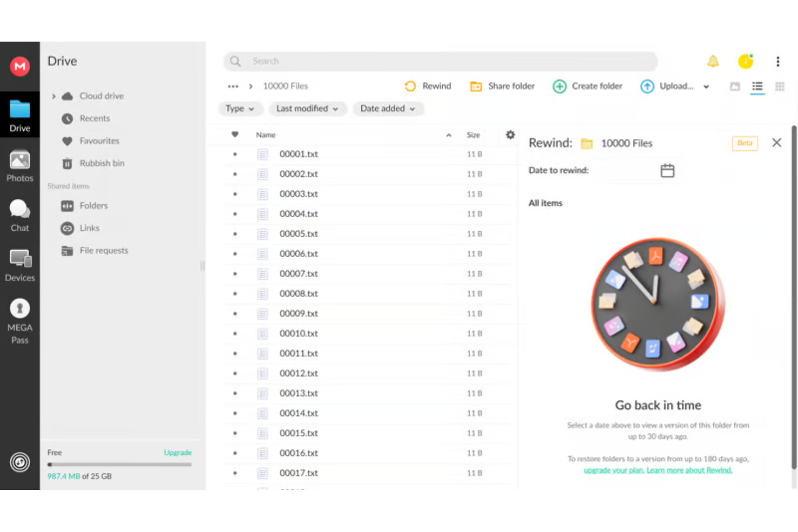
Task: Go to Recents in the sidebar
Action: 94,118
